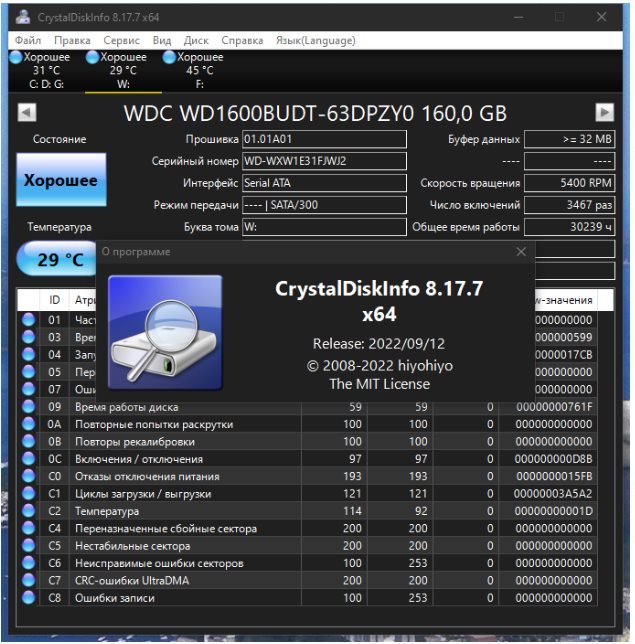This screenshot has width=635, height=644.
Task: Click the Буква тома field W:
Action: click(x=324, y=227)
